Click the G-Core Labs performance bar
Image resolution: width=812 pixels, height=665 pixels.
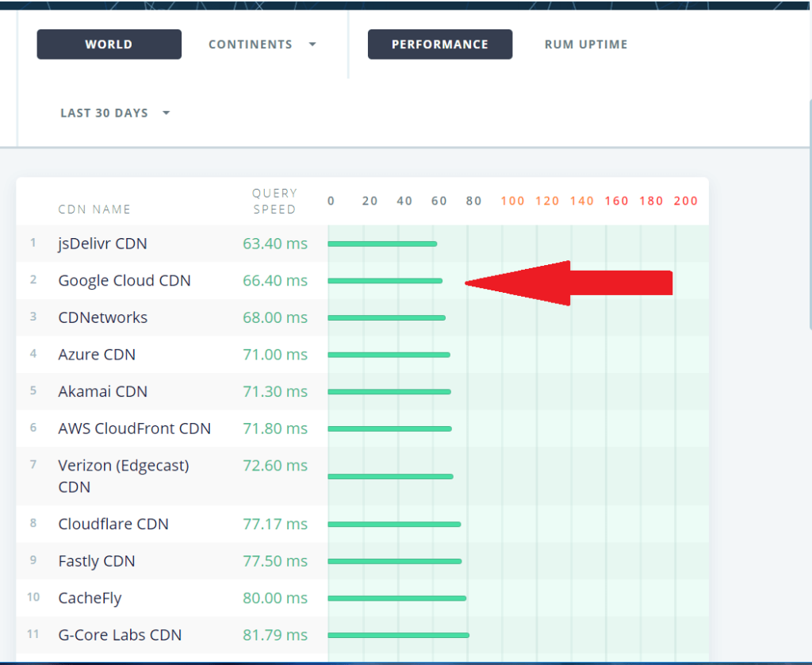coord(399,636)
